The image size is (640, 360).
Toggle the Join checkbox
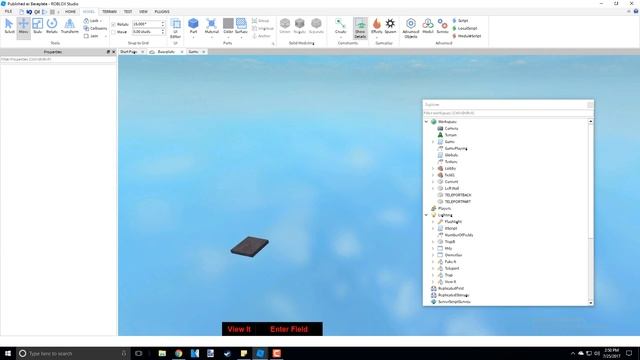[86, 36]
